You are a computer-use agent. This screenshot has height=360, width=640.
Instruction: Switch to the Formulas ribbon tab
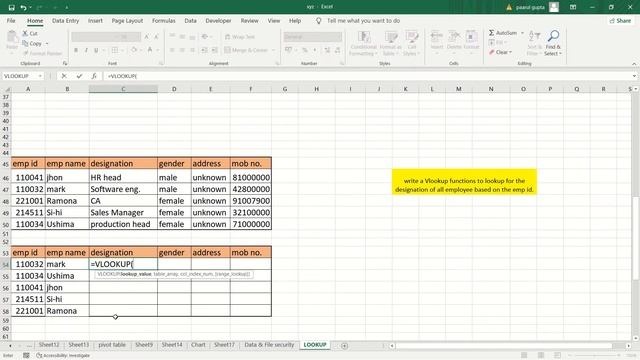164,20
